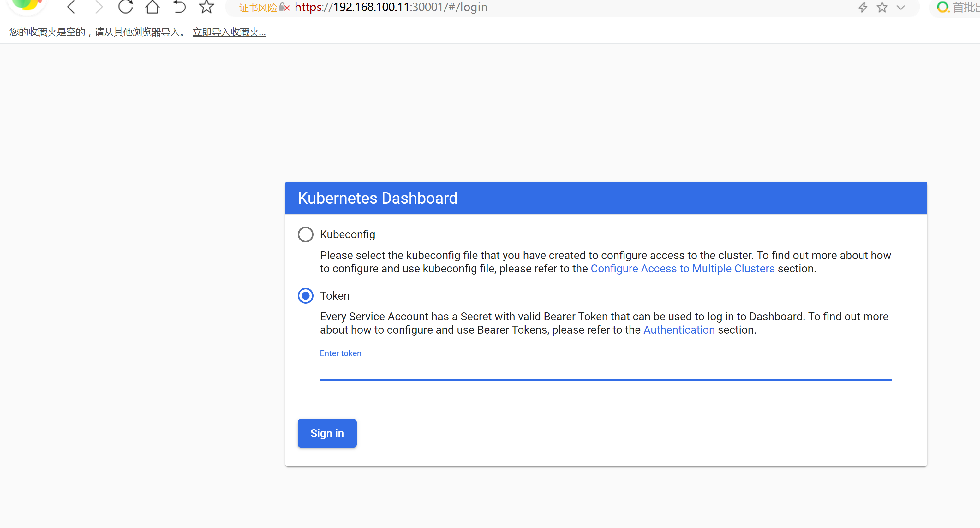Select the Kubeconfig radio button

click(x=306, y=235)
